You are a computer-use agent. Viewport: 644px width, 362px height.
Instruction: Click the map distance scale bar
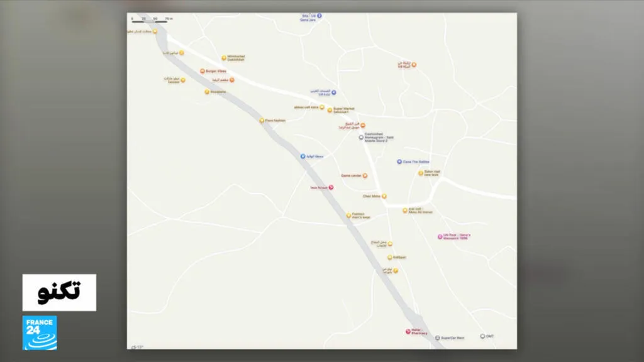[149, 22]
